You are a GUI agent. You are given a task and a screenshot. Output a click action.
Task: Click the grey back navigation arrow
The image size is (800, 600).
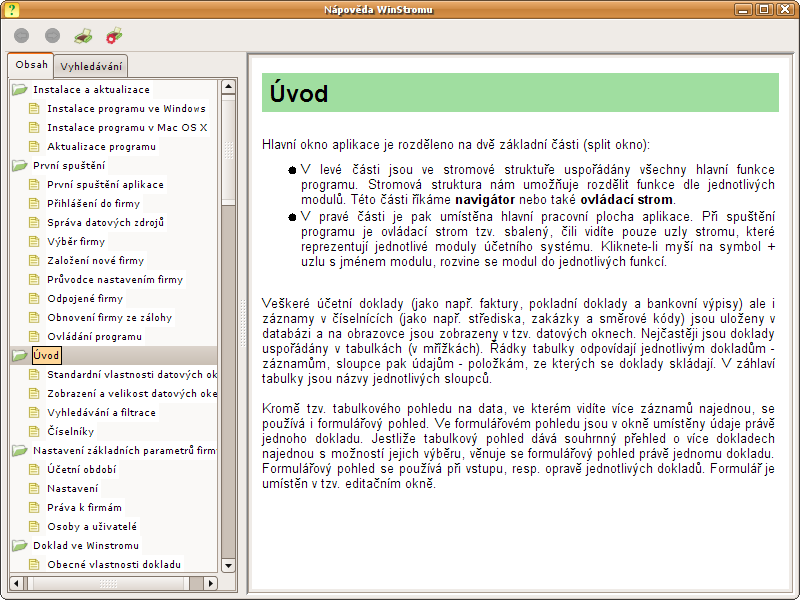21,36
